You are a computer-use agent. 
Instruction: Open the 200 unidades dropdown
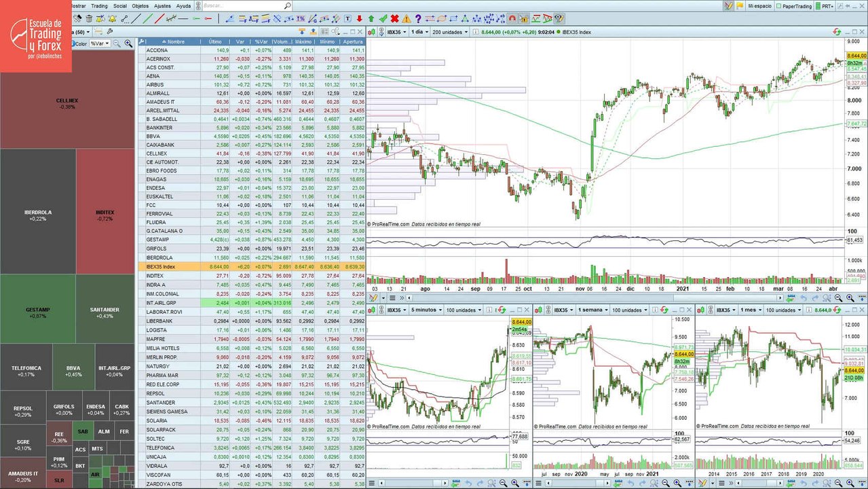449,31
